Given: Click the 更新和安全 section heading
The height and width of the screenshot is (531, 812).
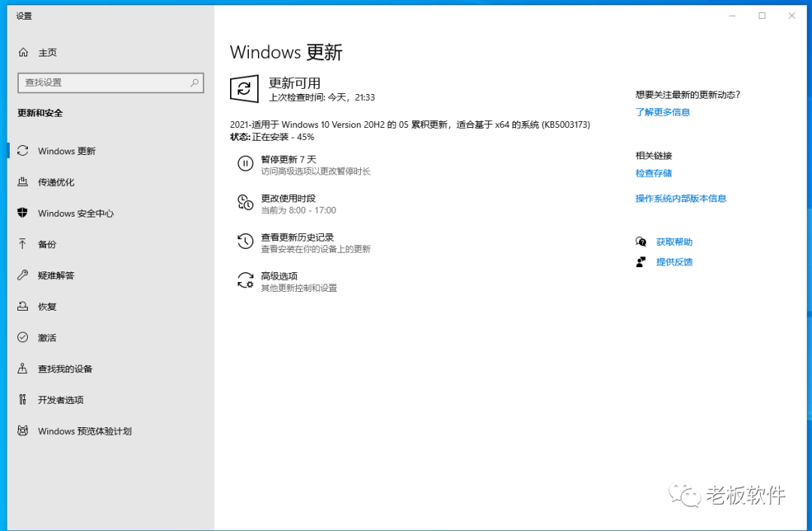Looking at the screenshot, I should 40,113.
